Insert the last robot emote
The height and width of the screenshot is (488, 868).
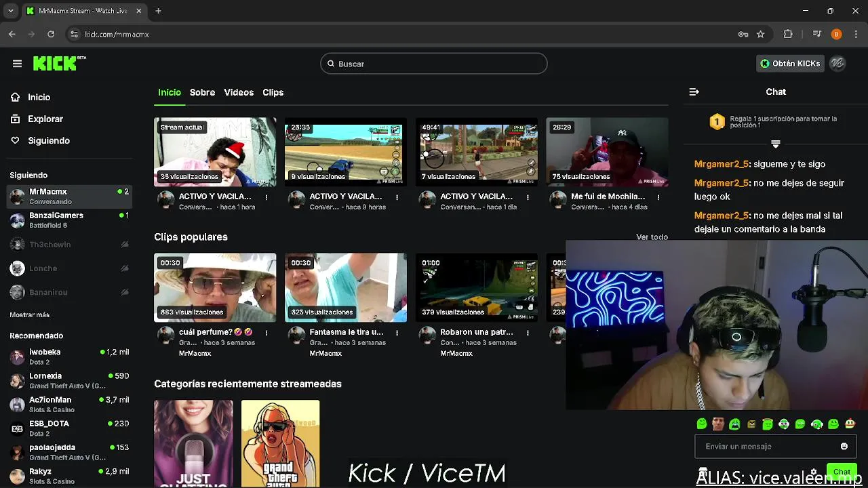click(x=850, y=424)
